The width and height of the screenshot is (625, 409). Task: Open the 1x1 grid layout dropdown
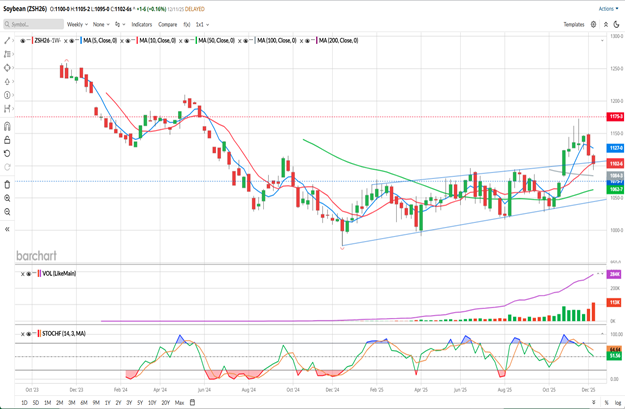(202, 24)
